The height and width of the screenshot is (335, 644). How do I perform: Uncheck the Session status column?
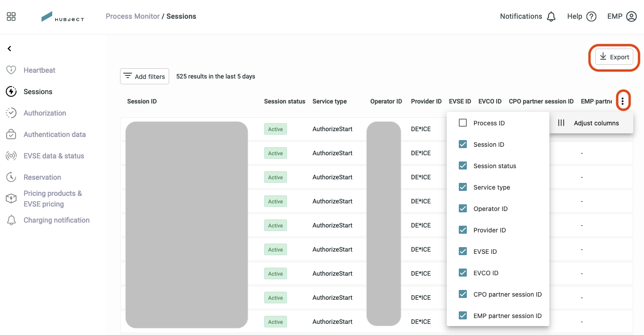(x=463, y=165)
